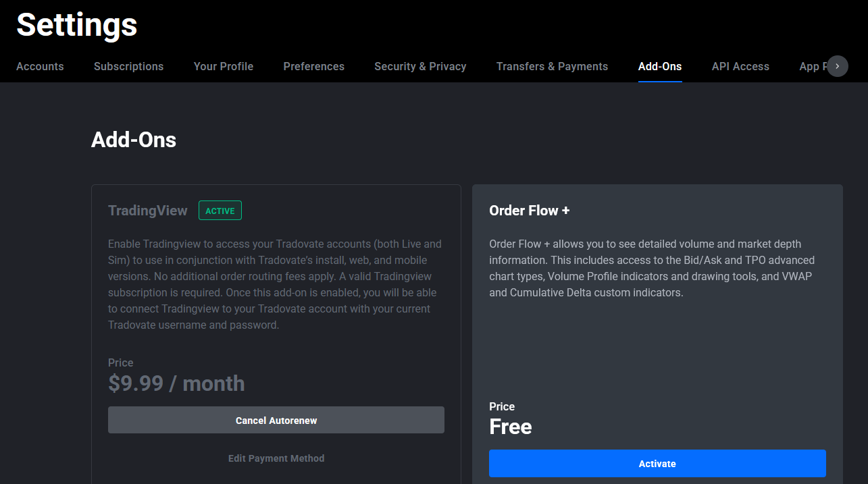The image size is (868, 484).
Task: Go to Your Profile tab
Action: pyautogui.click(x=224, y=66)
